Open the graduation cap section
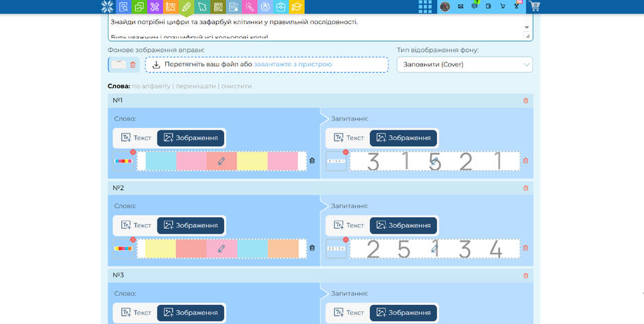The image size is (644, 324). click(297, 7)
